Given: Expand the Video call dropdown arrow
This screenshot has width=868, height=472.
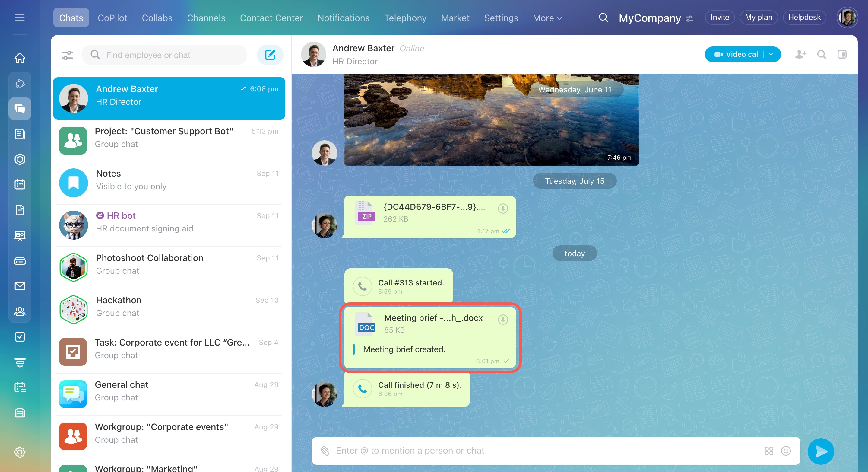Looking at the screenshot, I should 771,54.
